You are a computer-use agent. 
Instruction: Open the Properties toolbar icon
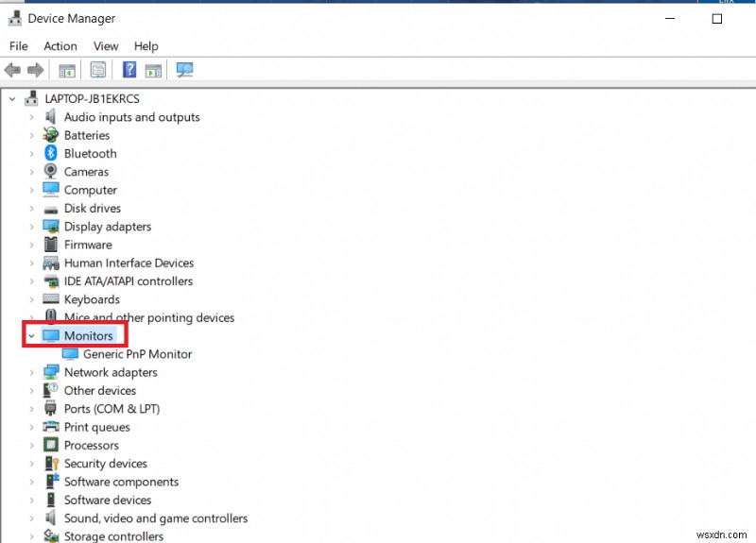pos(98,70)
